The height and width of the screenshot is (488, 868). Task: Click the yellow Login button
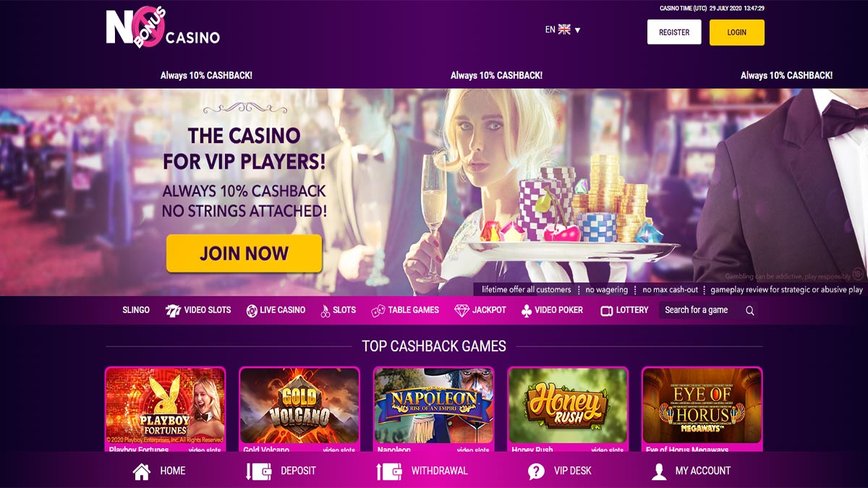(x=737, y=33)
